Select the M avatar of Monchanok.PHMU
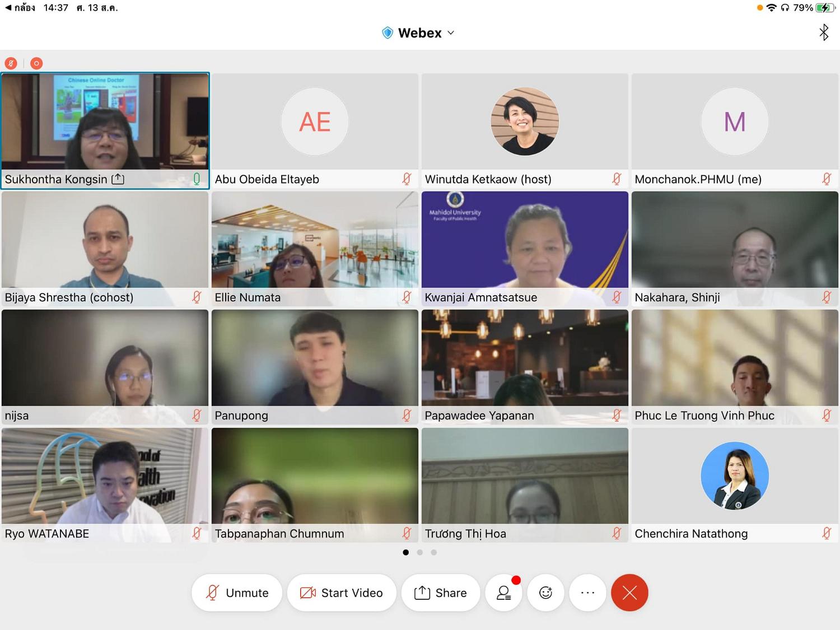 coord(735,122)
